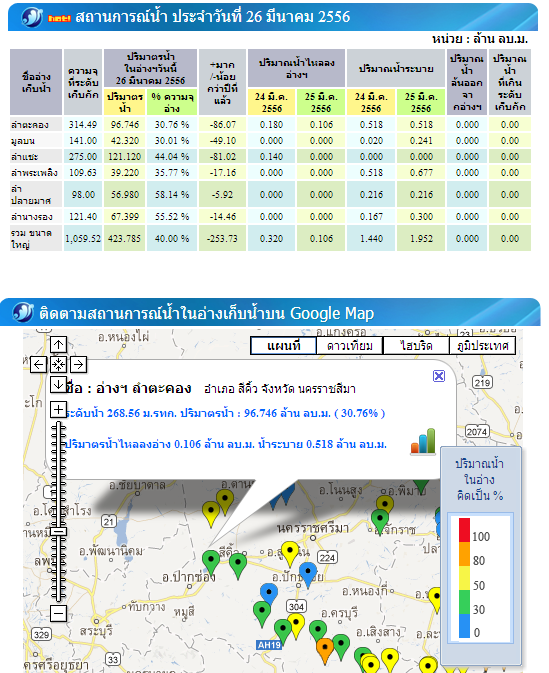Click the yellow 50 legend color
549x673 pixels.
464,578
